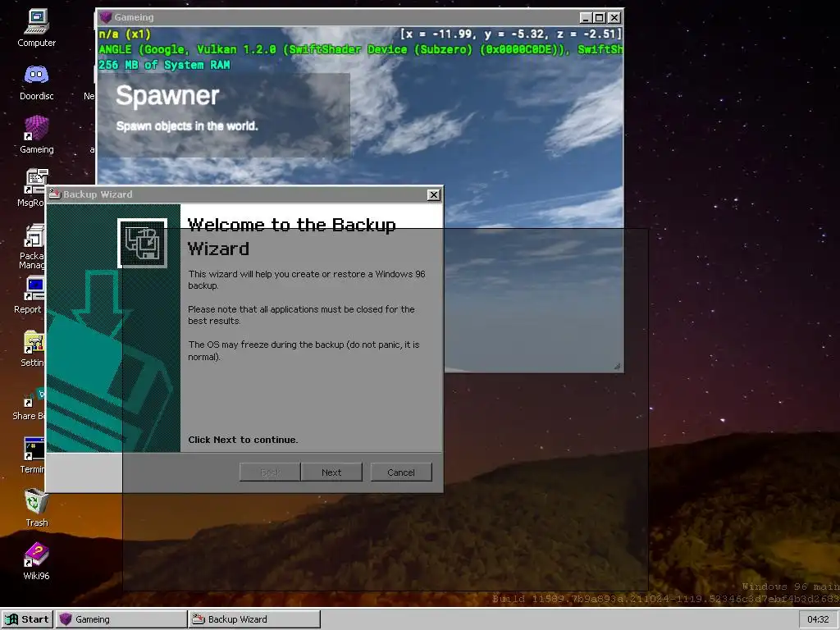The width and height of the screenshot is (840, 630).
Task: Click the Spawner panel heading in Gameing
Action: pyautogui.click(x=167, y=95)
